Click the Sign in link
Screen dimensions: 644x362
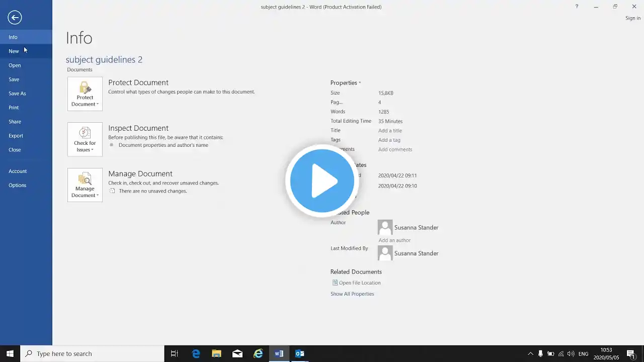click(633, 18)
